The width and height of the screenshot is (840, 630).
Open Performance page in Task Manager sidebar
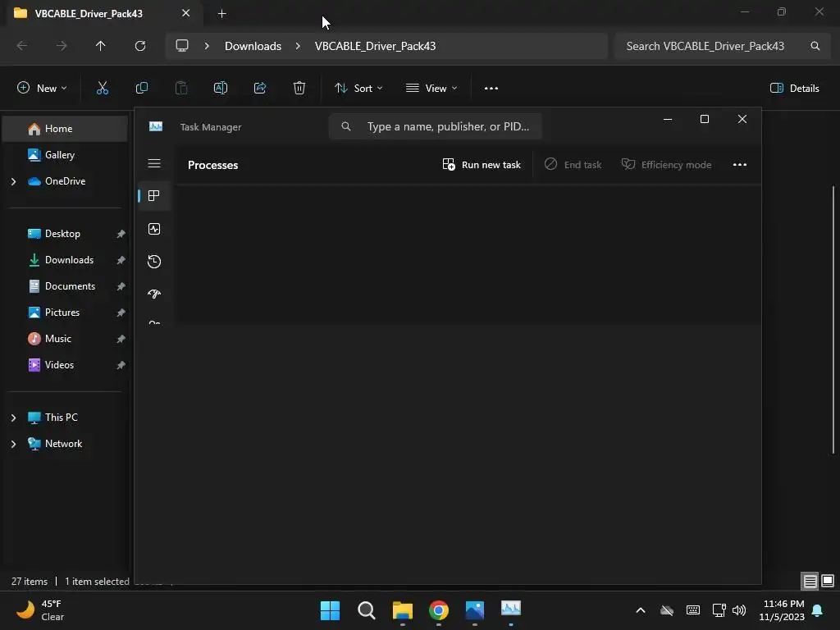(154, 230)
